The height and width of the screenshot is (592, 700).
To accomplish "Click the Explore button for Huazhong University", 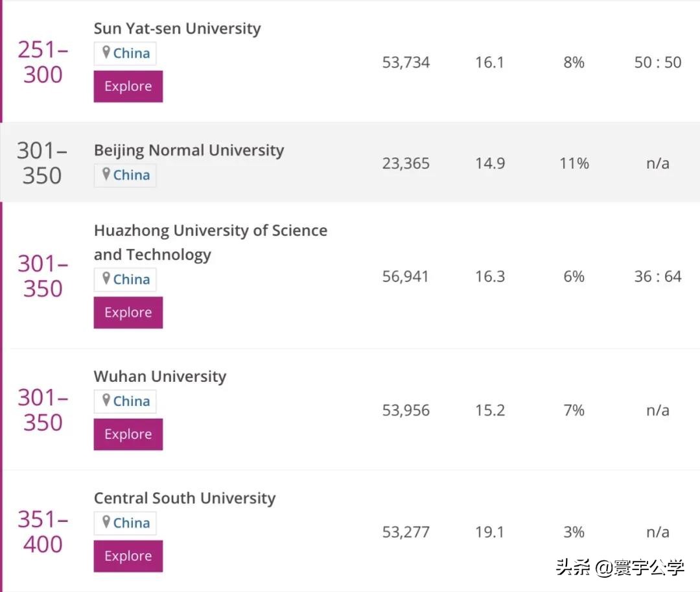I will (x=128, y=312).
